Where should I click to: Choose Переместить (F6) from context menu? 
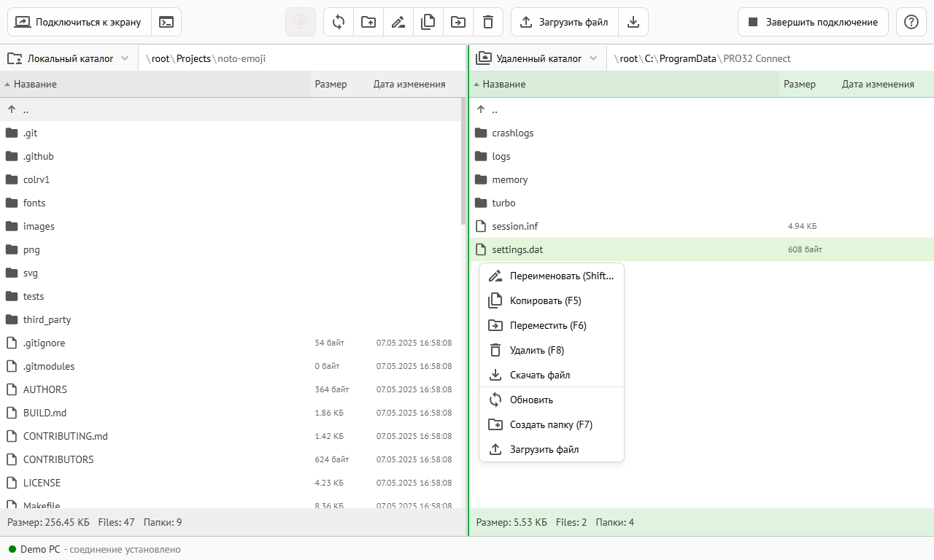pyautogui.click(x=552, y=325)
